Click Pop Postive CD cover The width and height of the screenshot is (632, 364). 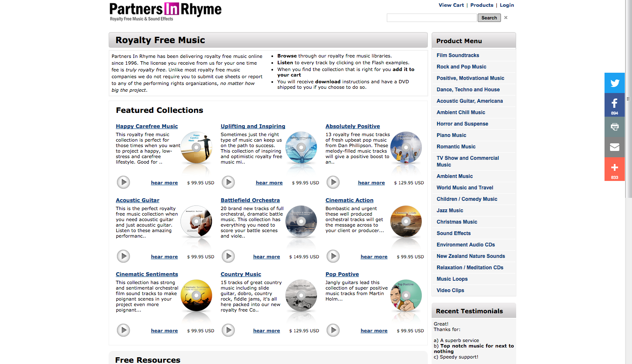click(406, 296)
